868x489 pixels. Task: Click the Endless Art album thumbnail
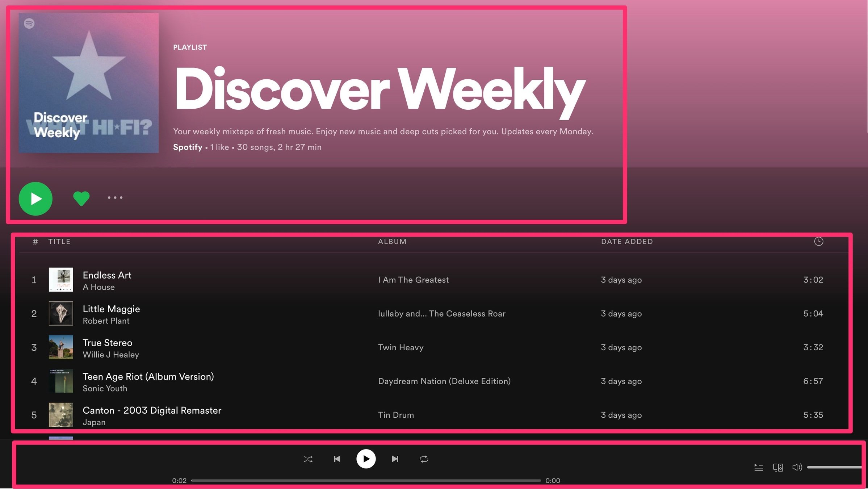[61, 280]
